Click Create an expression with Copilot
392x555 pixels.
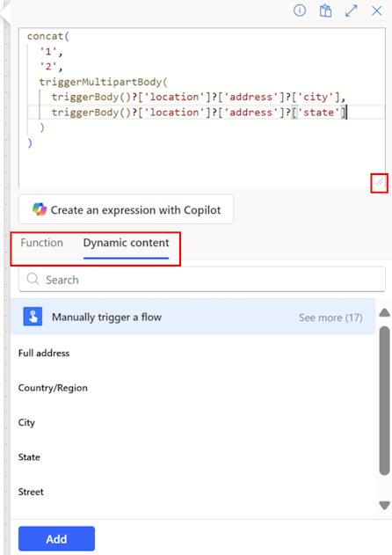pos(126,209)
